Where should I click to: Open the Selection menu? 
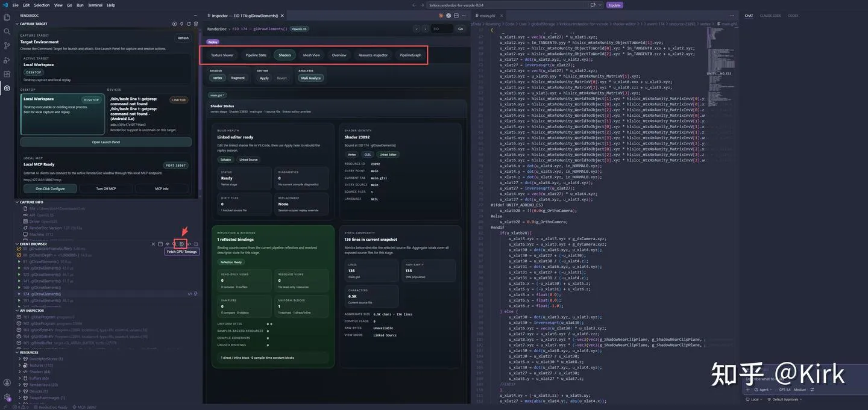(42, 5)
